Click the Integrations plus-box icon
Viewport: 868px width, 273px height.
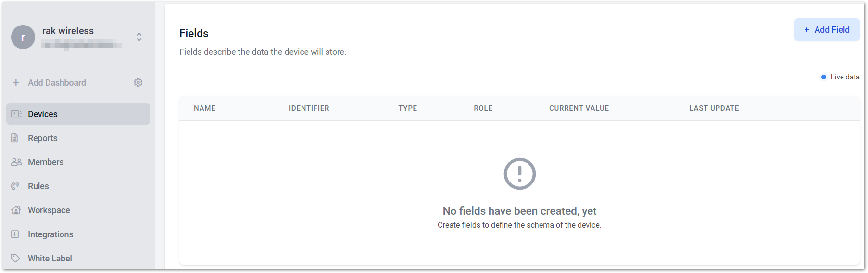coord(15,234)
